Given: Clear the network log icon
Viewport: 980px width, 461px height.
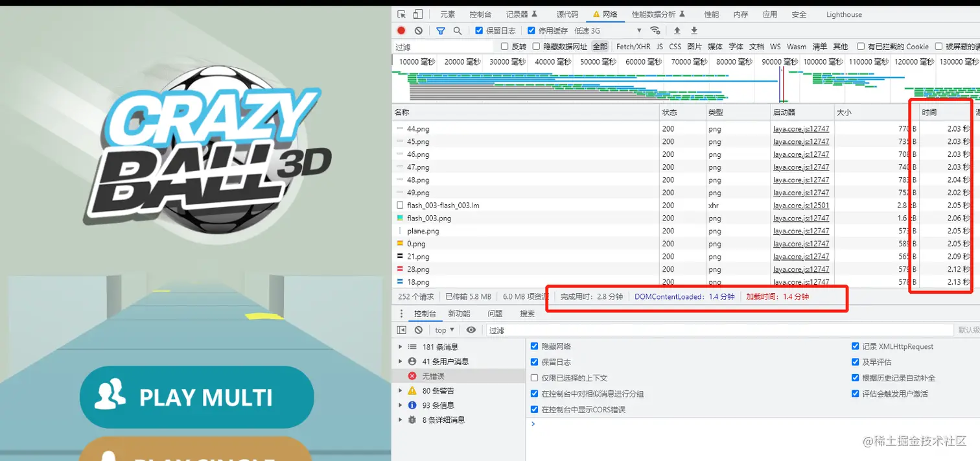Looking at the screenshot, I should click(x=419, y=30).
